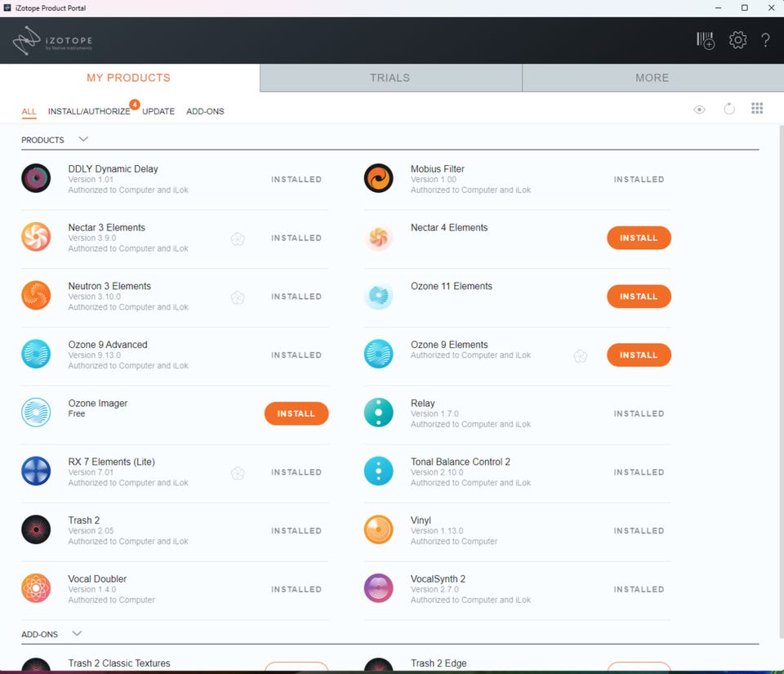
Task: Click the 'Trash 2 Classic Textures' add-on name
Action: coord(119,663)
